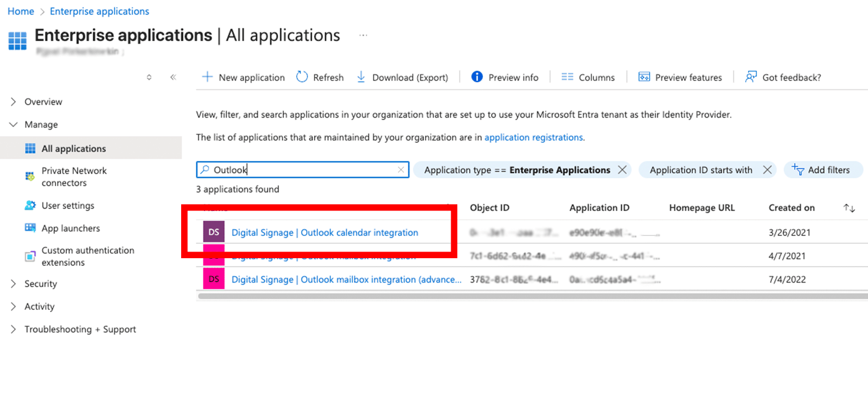The image size is (868, 407).
Task: Collapse the Manage section
Action: [14, 124]
